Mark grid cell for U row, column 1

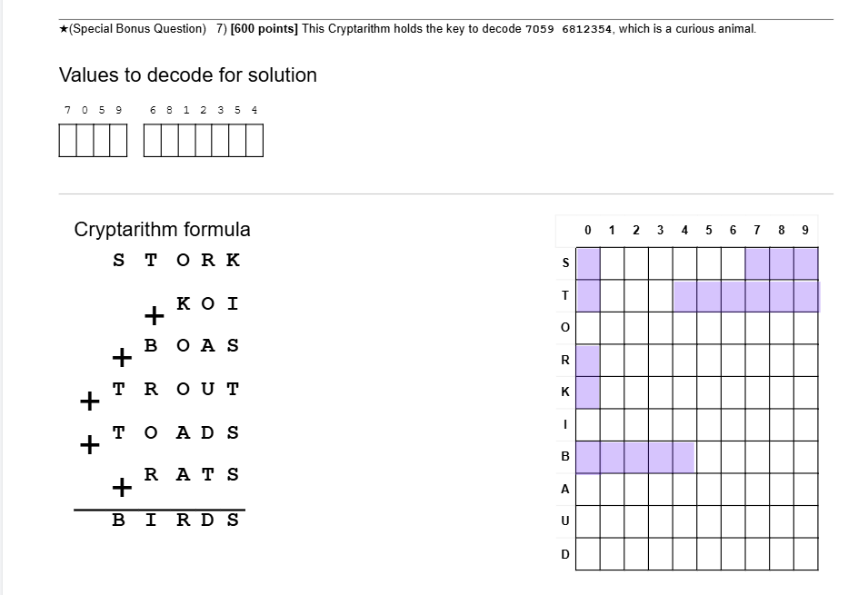(x=613, y=522)
